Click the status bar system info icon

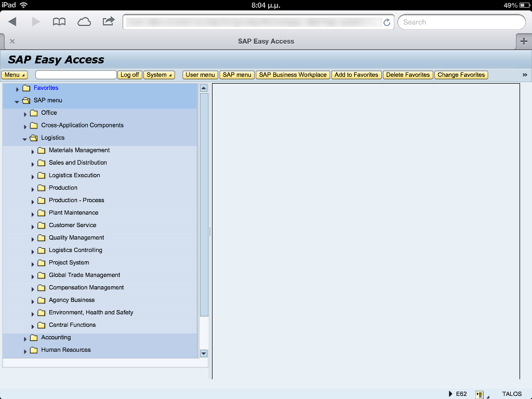(479, 394)
